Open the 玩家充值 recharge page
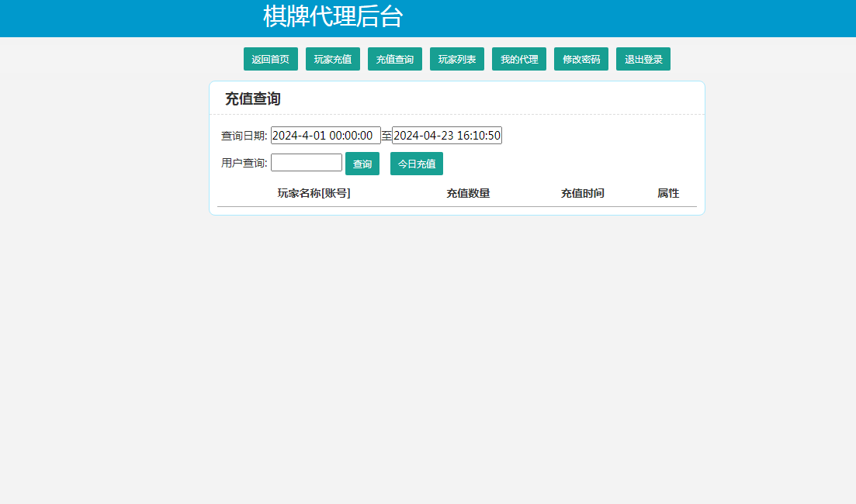856x504 pixels. 332,58
